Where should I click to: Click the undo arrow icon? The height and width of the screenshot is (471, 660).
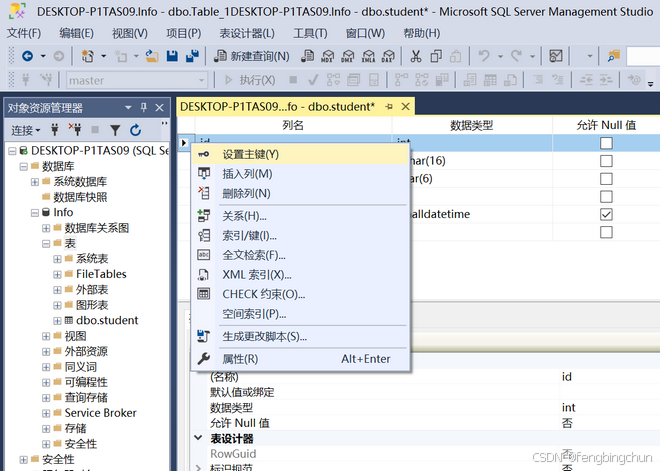tap(484, 56)
